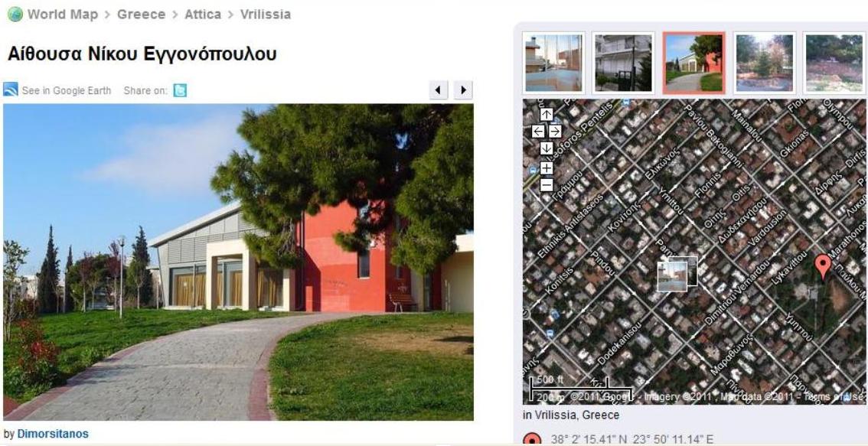Pan the map left

click(x=538, y=131)
